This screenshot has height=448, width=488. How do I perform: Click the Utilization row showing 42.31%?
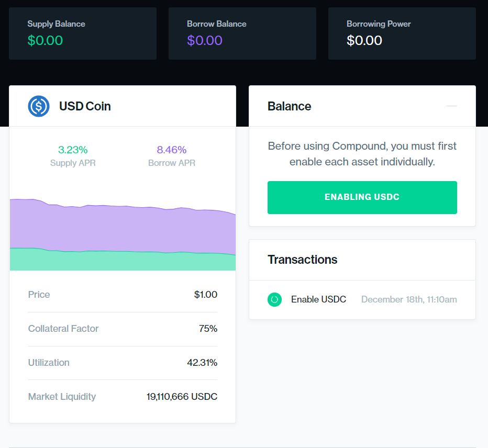click(x=122, y=362)
